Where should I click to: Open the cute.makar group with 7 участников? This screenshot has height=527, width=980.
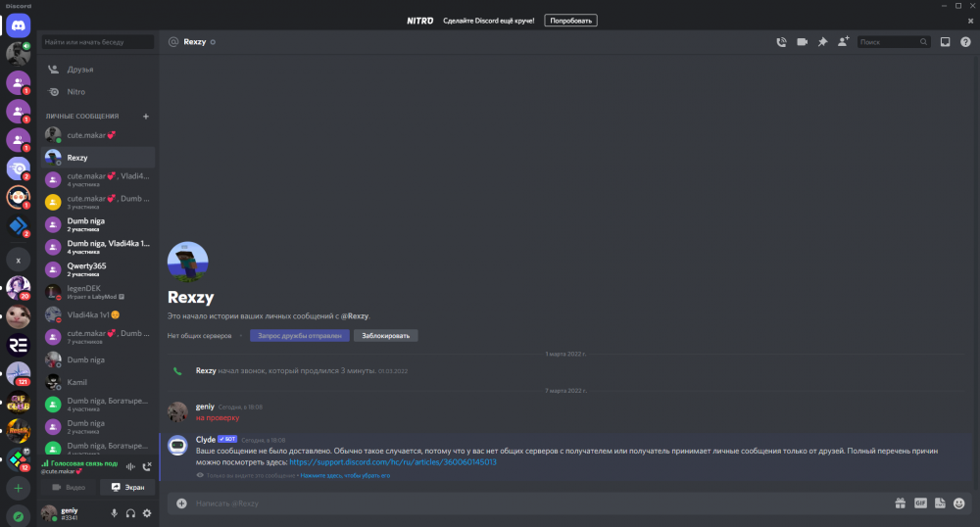(97, 337)
